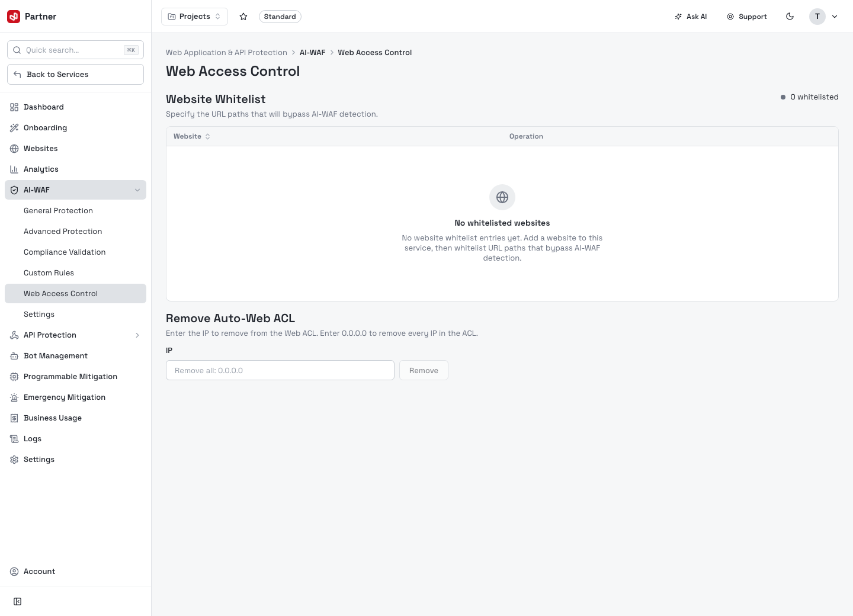The image size is (853, 616).
Task: Focus the Quick search field
Action: tap(75, 50)
